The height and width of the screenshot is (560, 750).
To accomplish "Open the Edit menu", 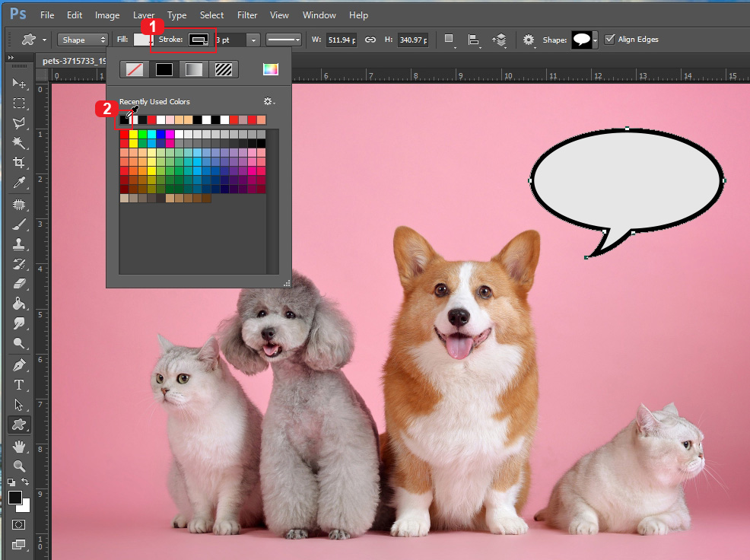I will coord(74,15).
